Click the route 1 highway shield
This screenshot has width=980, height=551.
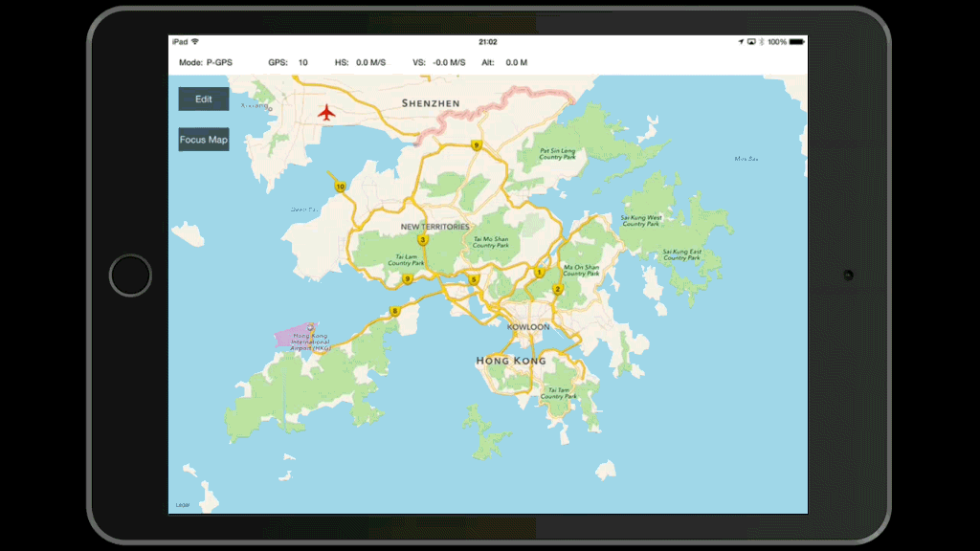coord(539,273)
